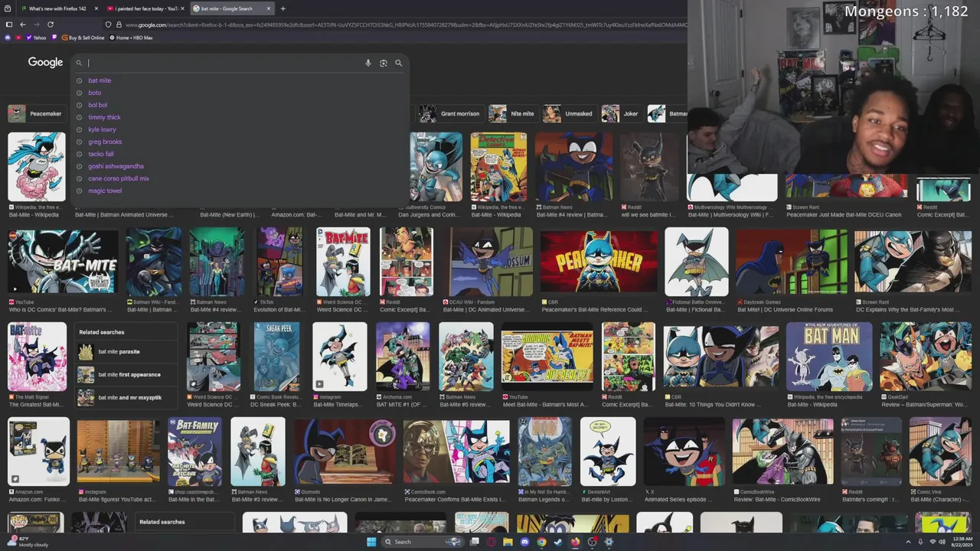
Task: Open Discord from the taskbar
Action: click(x=524, y=542)
